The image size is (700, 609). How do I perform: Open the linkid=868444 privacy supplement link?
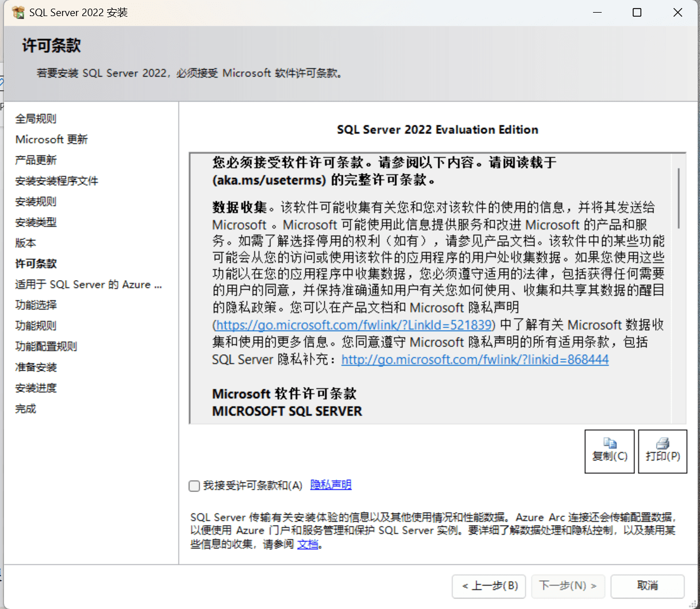click(x=475, y=359)
